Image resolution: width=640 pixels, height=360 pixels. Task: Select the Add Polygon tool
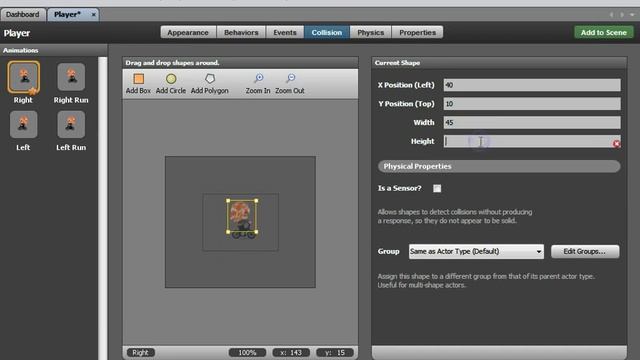(x=209, y=83)
